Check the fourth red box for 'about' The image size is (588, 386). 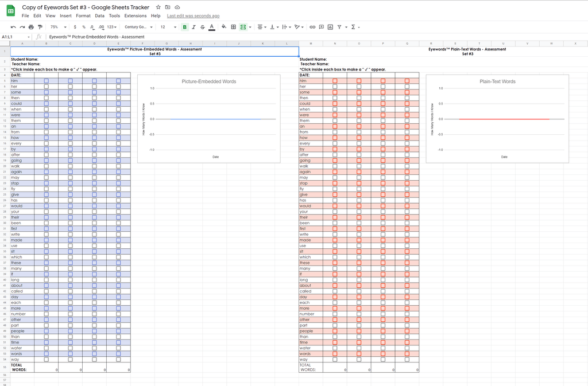click(407, 286)
